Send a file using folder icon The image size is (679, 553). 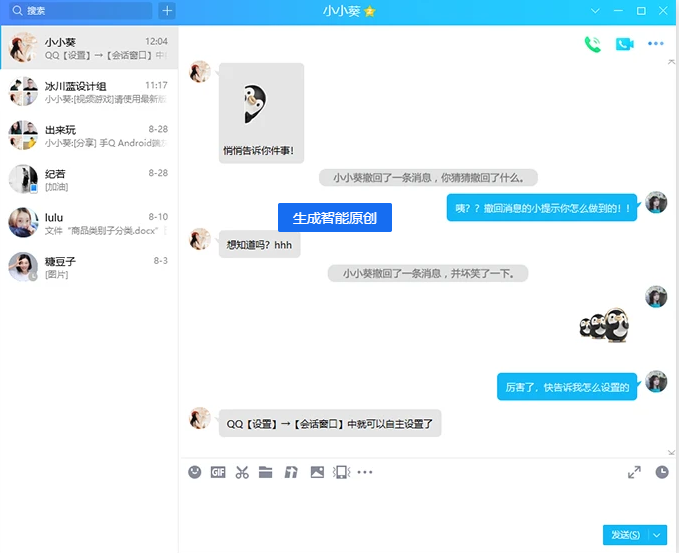coord(266,472)
